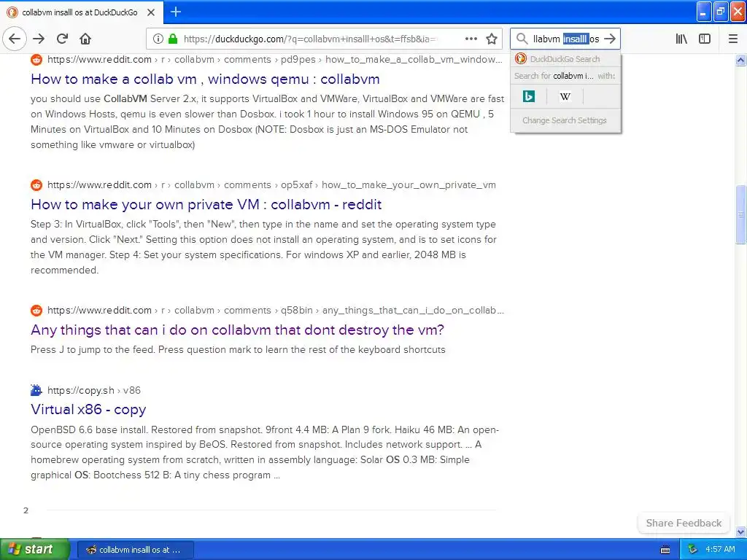The height and width of the screenshot is (560, 747).
Task: Click the scrollbar up arrow
Action: tap(741, 60)
